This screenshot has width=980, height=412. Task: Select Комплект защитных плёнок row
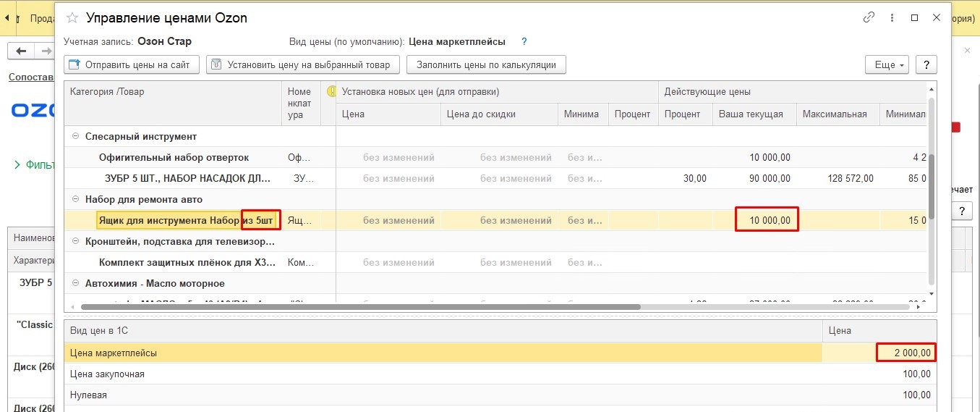(x=495, y=262)
